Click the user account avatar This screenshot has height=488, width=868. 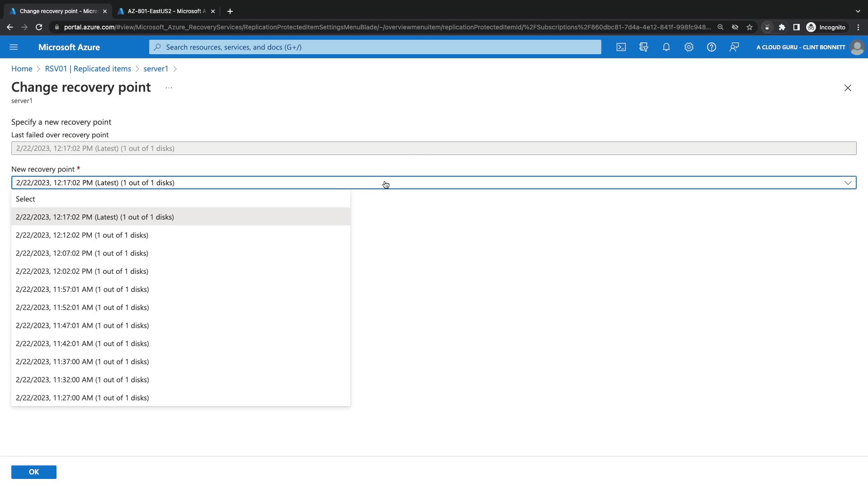857,47
